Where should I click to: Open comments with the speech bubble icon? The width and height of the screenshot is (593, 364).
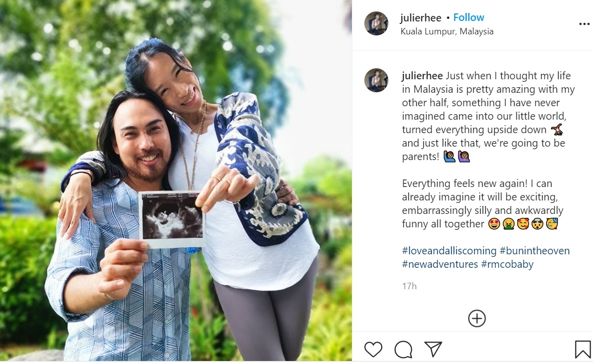pyautogui.click(x=403, y=349)
